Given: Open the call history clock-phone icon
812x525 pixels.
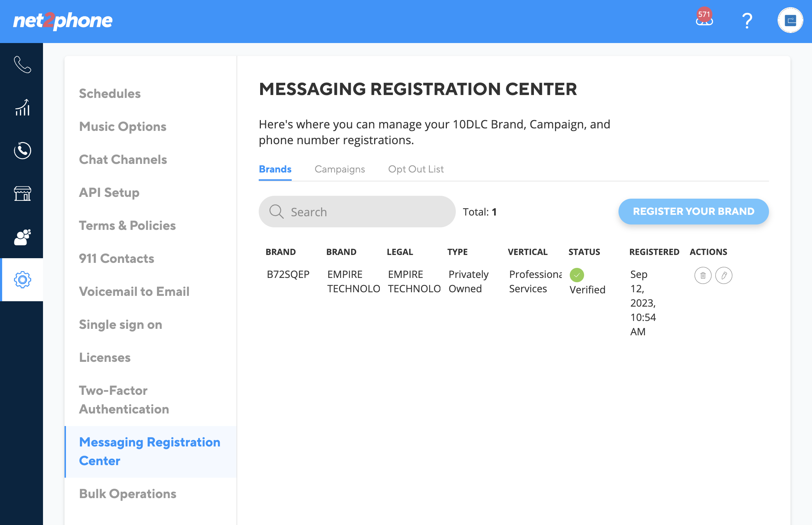Looking at the screenshot, I should (x=22, y=151).
